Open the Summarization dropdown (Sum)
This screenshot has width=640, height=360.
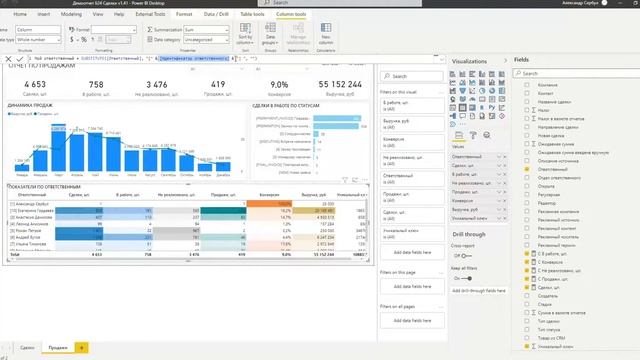(x=206, y=30)
